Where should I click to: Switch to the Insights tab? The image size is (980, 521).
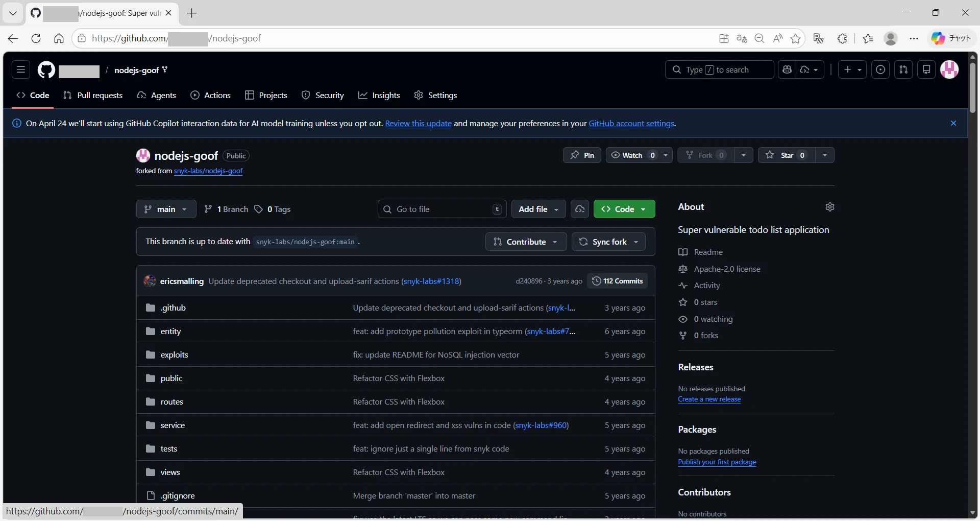pyautogui.click(x=379, y=96)
